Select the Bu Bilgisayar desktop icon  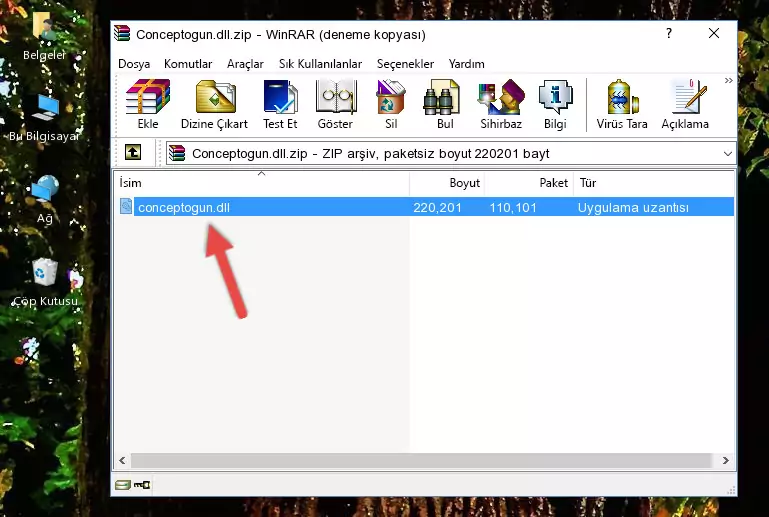click(x=44, y=118)
